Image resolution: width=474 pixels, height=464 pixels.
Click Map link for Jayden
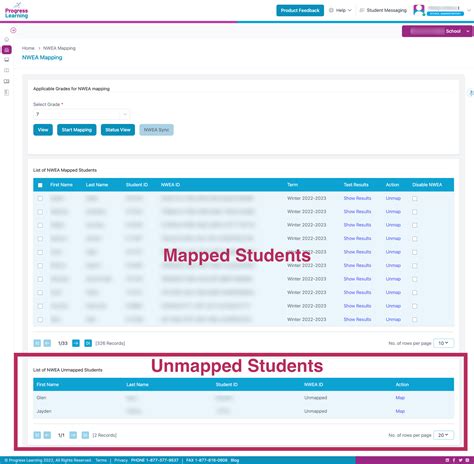pos(400,411)
